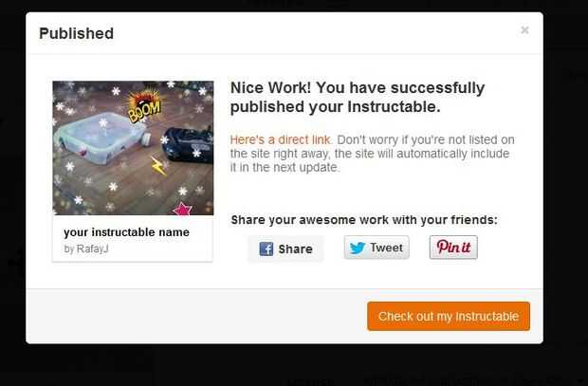Click the "Don't worry if you're not listed" paragraph

[x=372, y=154]
